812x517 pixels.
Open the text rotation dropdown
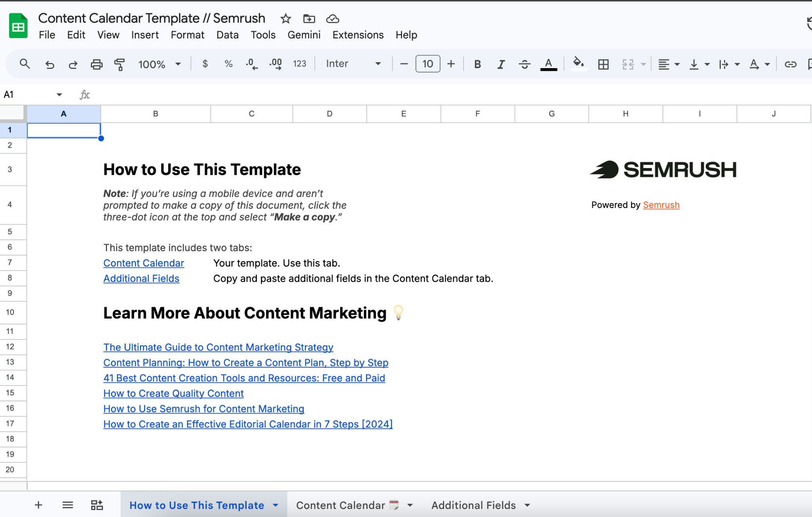(759, 64)
